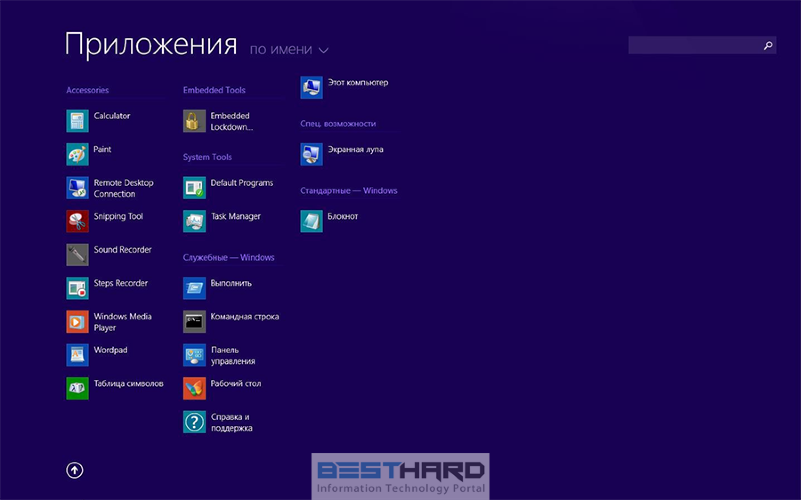Click the 'Рабочий стол' label
801x500 pixels.
point(235,384)
